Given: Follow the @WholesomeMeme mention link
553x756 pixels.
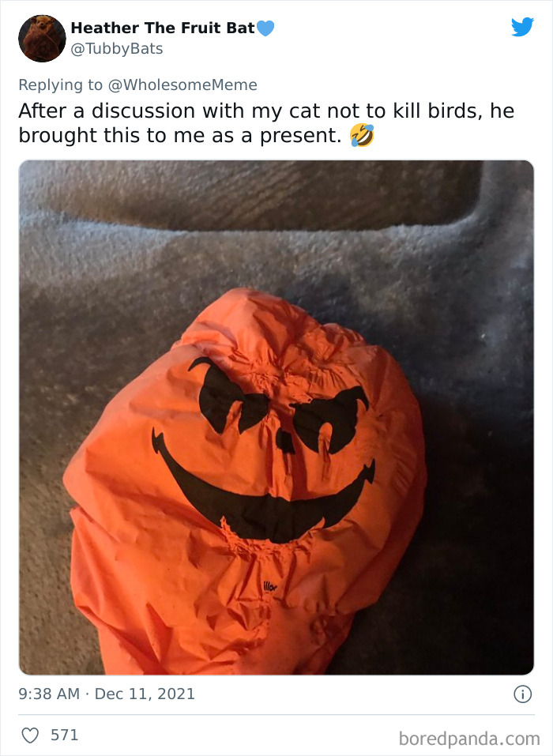Looking at the screenshot, I should (x=182, y=85).
